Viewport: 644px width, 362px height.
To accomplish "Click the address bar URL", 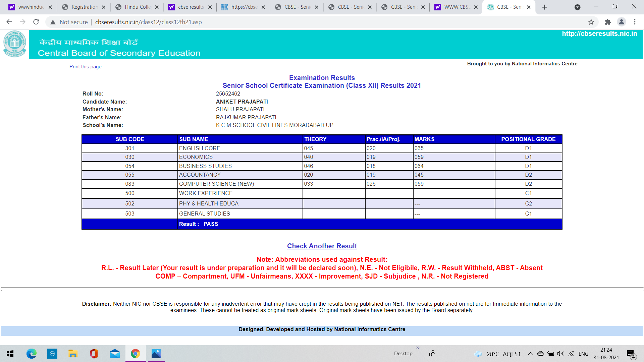I will [x=148, y=22].
